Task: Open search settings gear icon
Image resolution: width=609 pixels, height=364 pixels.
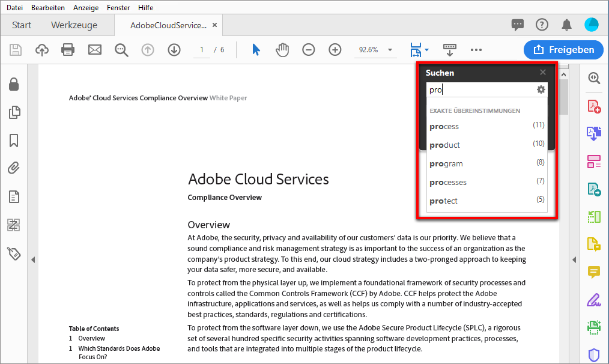Action: point(541,89)
